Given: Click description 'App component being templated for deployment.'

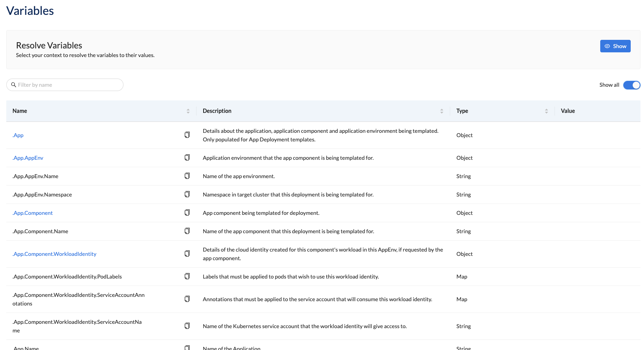Looking at the screenshot, I should [x=261, y=213].
